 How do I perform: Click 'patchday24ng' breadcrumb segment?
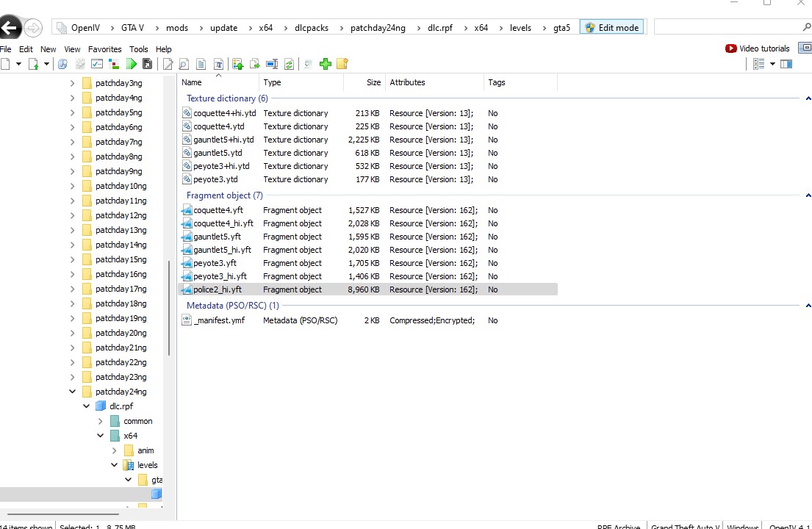(378, 28)
